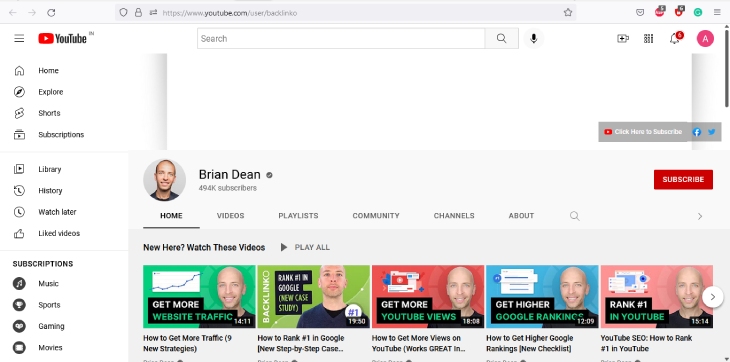Open the notifications bell
This screenshot has height=362, width=730.
pos(675,39)
